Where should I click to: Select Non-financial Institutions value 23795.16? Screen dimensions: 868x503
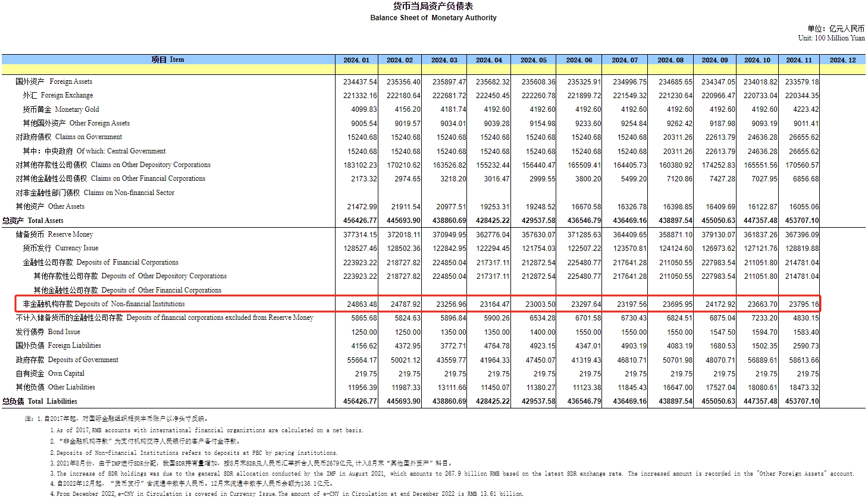coord(804,304)
